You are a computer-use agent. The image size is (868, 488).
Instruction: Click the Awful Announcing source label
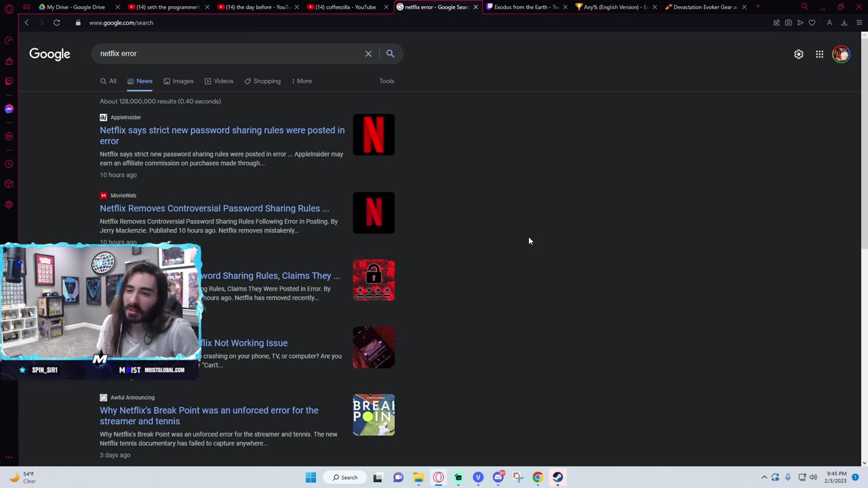tap(132, 398)
